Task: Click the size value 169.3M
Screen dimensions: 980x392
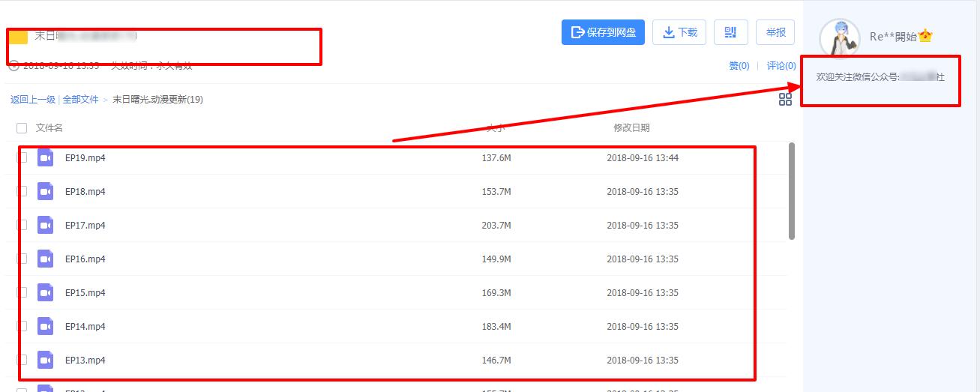Action: [496, 292]
